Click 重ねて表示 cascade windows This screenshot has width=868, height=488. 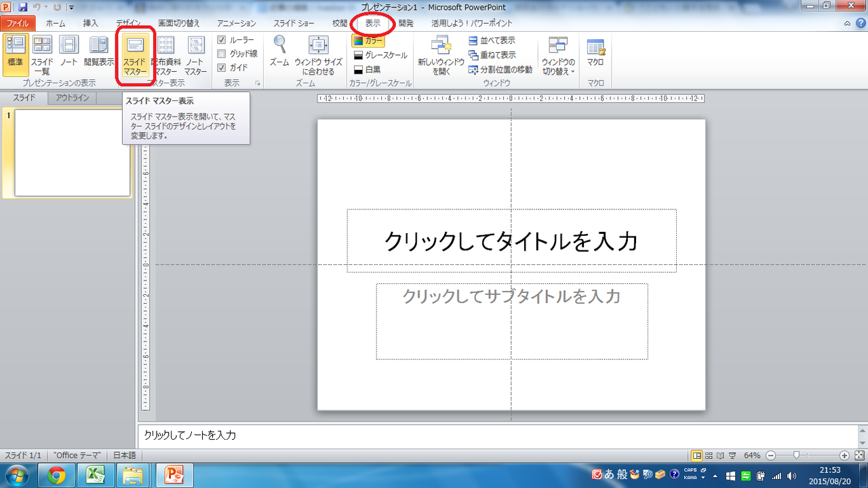492,55
